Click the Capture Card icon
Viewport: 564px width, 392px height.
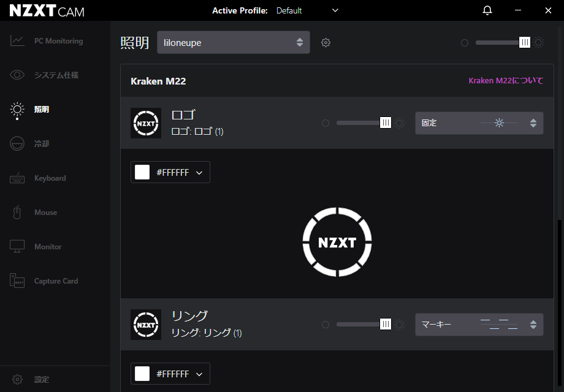(x=17, y=281)
